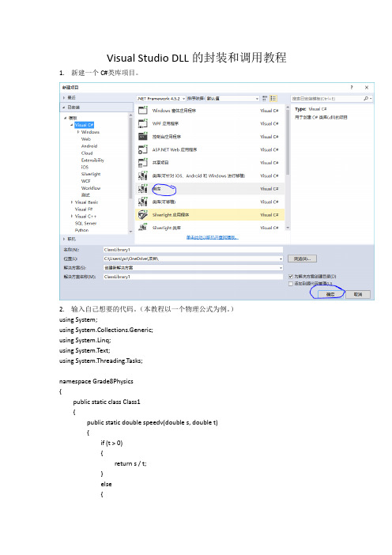Click the 'public static class Class1' line
Viewport: 392px width, 555px height.
107,402
